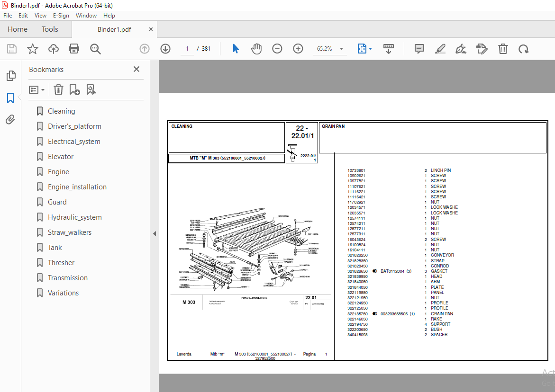This screenshot has height=392, width=555.
Task: Open the fit page options arrow
Action: [370, 49]
